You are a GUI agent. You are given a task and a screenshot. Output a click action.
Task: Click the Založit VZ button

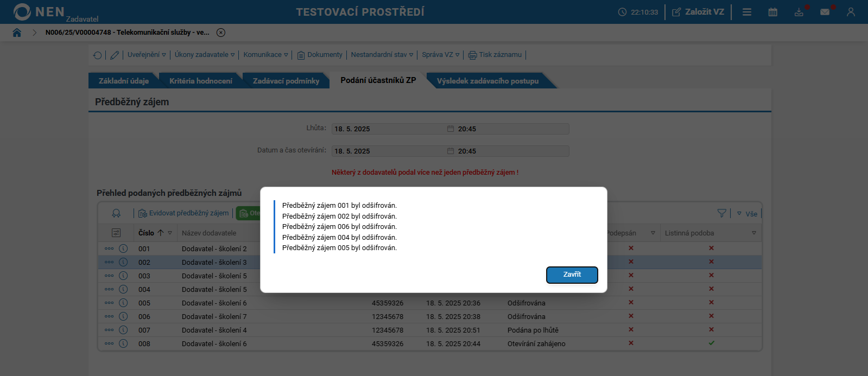(698, 12)
